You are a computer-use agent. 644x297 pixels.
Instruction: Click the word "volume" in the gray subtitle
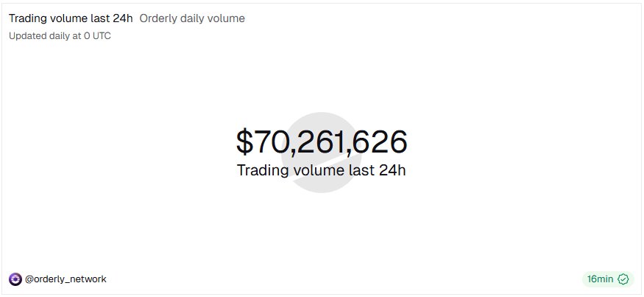coord(229,18)
